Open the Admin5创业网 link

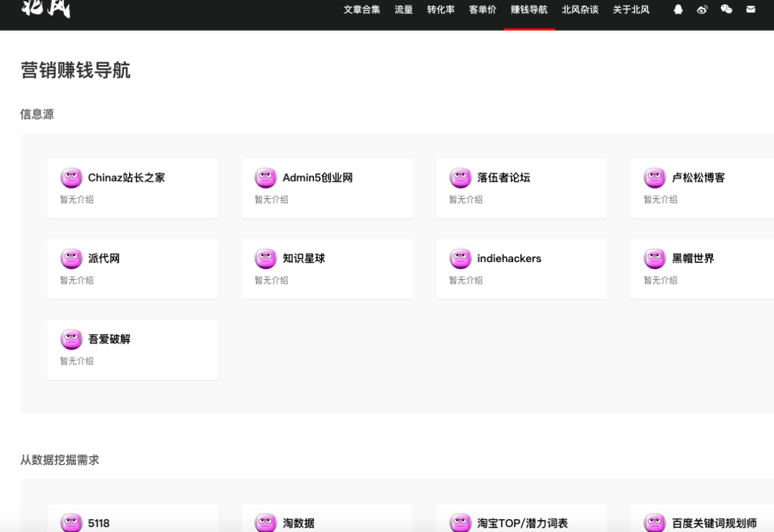tap(317, 178)
